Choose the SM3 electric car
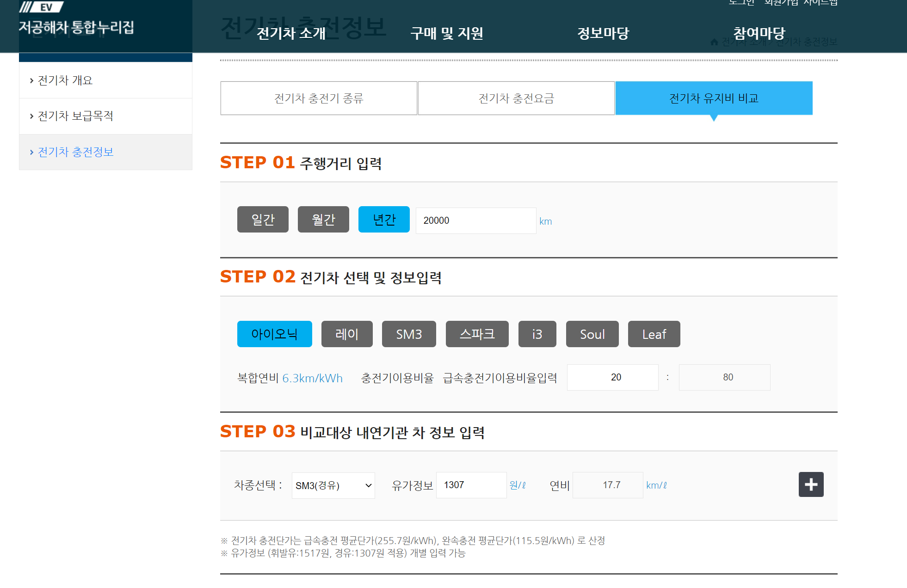The width and height of the screenshot is (907, 588). [x=409, y=334]
